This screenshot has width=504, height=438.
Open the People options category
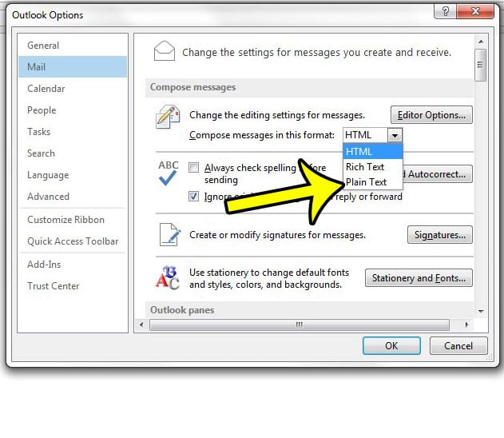pos(73,110)
